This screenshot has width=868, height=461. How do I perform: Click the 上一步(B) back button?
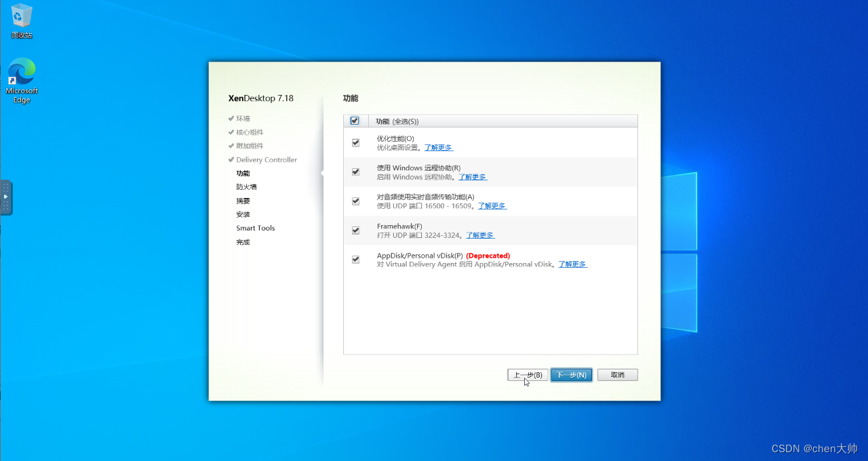[x=528, y=375]
